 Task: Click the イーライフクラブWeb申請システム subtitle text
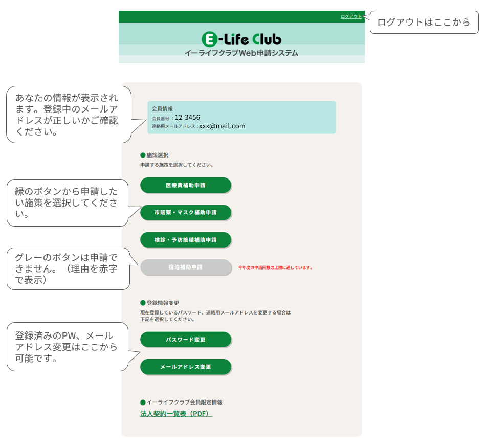coord(241,53)
